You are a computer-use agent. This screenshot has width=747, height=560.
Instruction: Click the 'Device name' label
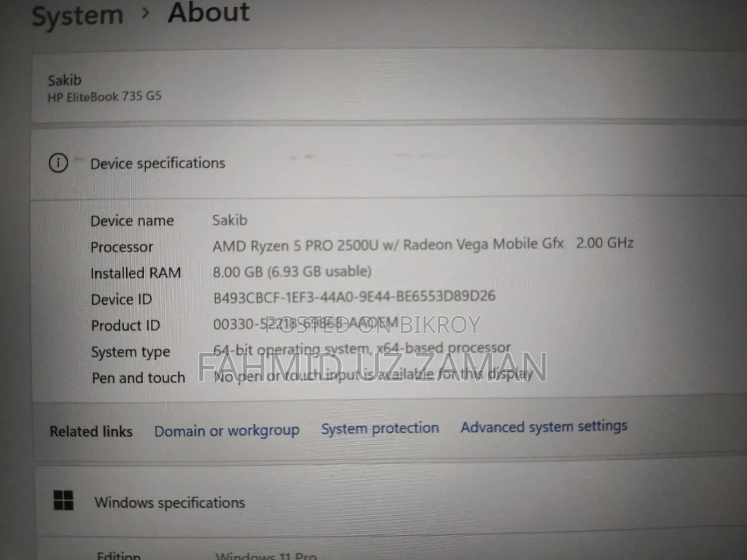132,221
